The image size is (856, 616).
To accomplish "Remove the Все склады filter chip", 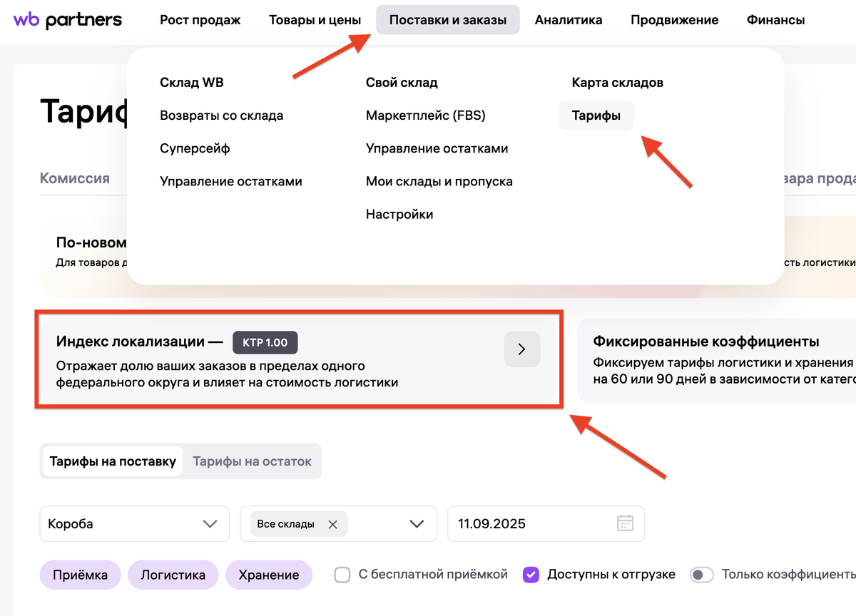I will (x=332, y=523).
